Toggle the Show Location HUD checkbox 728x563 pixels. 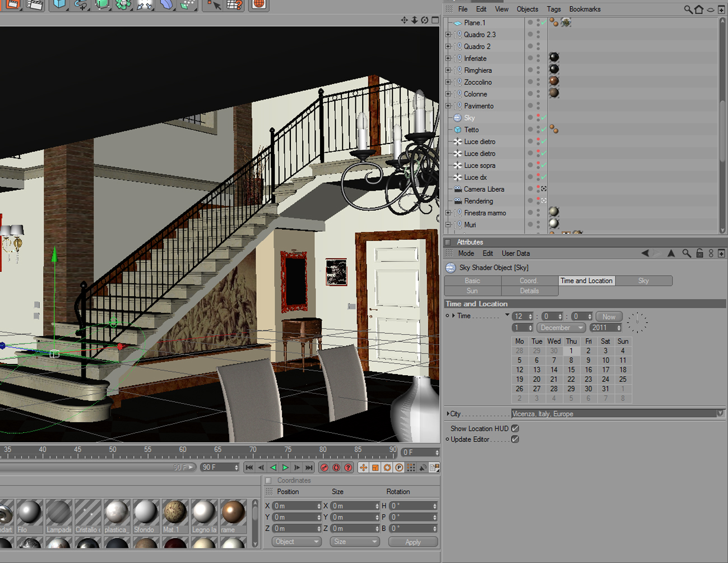(x=515, y=428)
